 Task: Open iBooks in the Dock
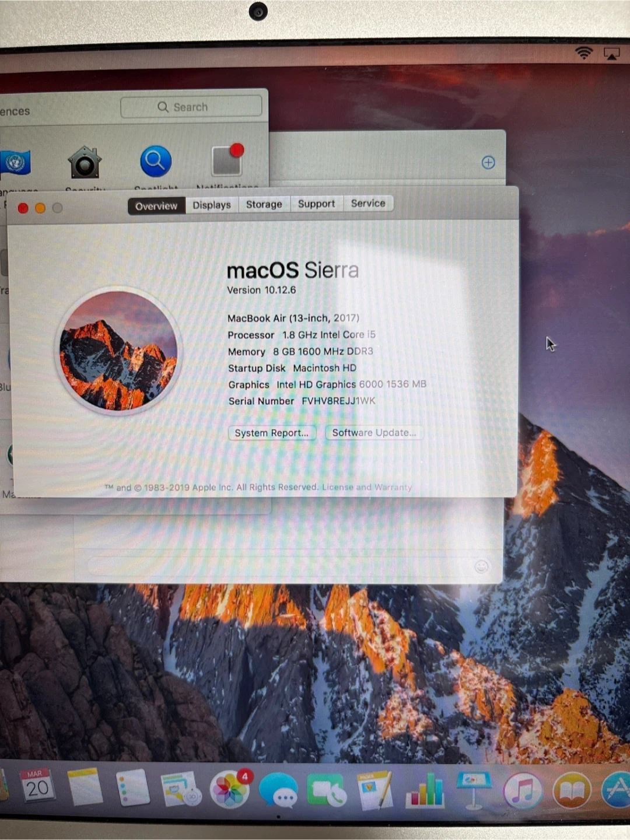[x=572, y=791]
